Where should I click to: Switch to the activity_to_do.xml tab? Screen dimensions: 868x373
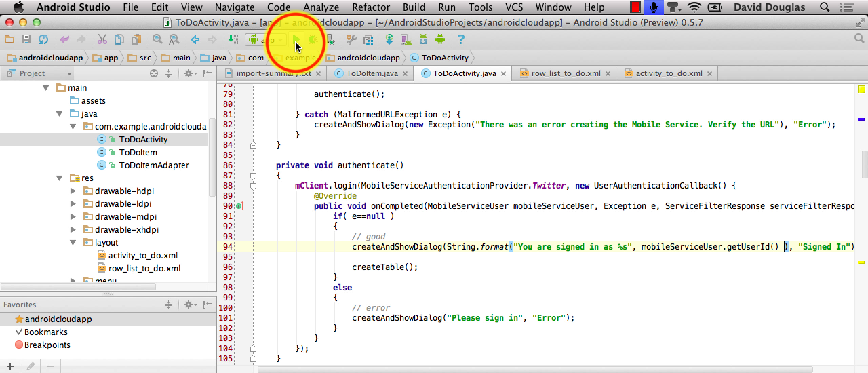pos(669,73)
